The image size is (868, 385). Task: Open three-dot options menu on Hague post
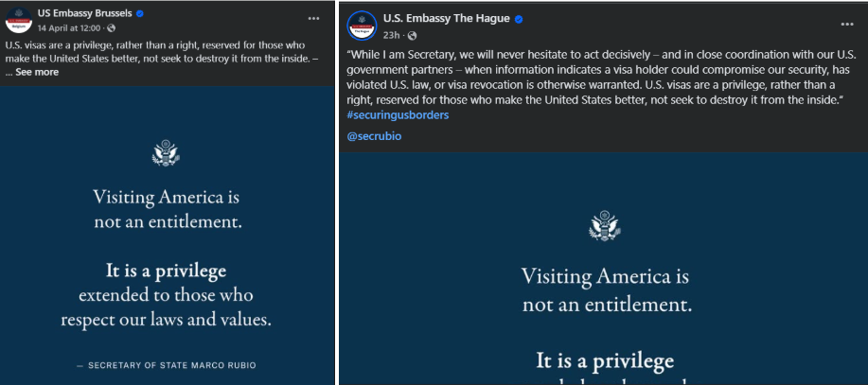click(x=847, y=25)
